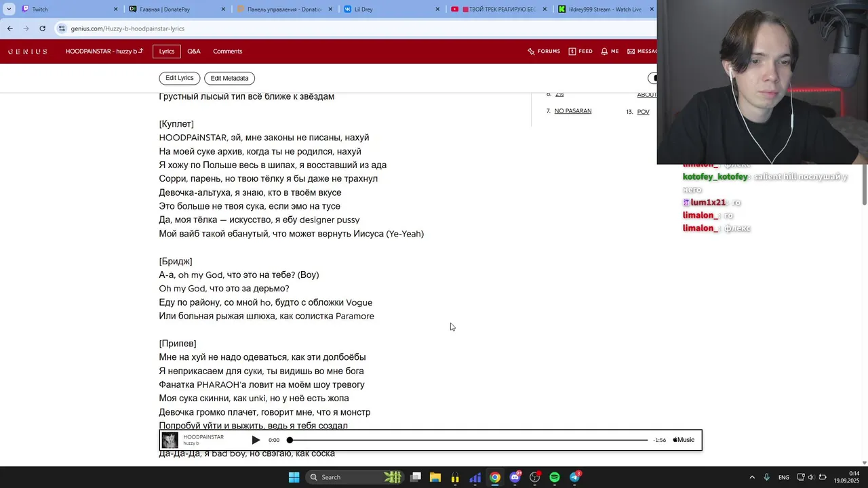868x488 pixels.
Task: Open the Chrome tab search dropdown
Action: (x=8, y=9)
